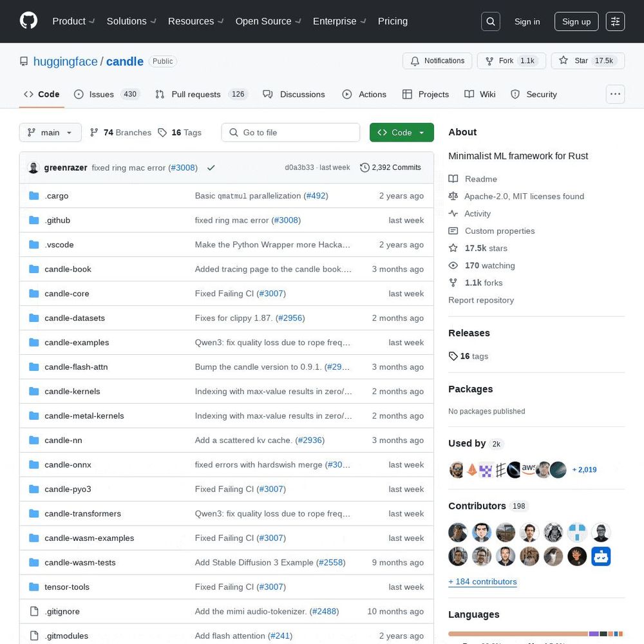Open the candle-examples folder

point(77,343)
